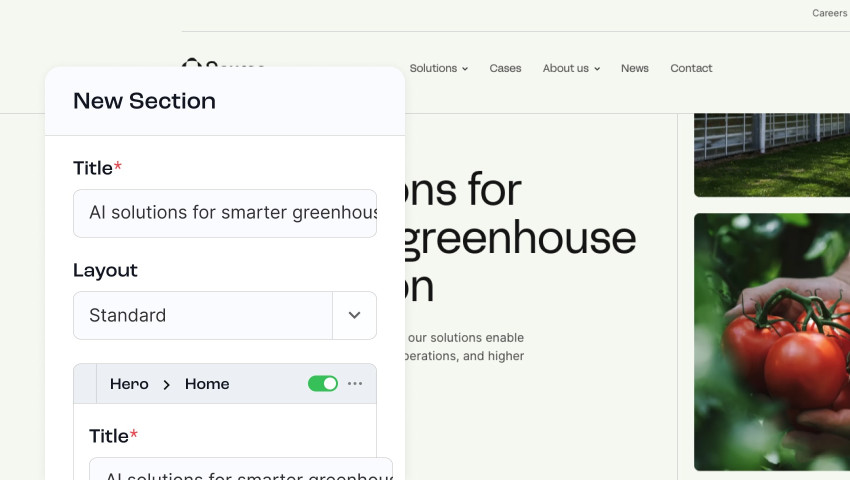
Task: Visit the Careers link
Action: pyautogui.click(x=829, y=13)
